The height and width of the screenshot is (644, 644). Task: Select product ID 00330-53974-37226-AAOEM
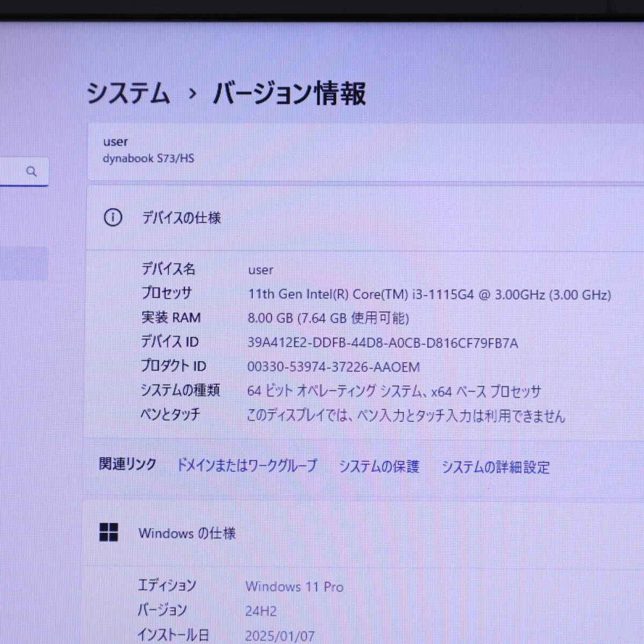point(333,367)
